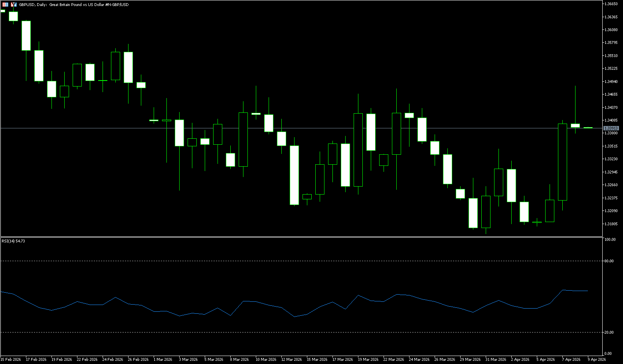Click the 100.00 RSI scale label
This screenshot has height=364, width=623.
tap(610, 240)
